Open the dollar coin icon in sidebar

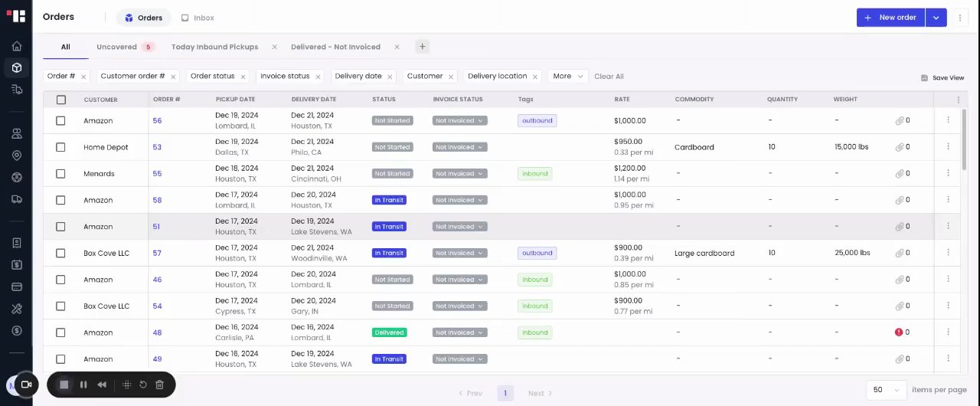(x=17, y=331)
